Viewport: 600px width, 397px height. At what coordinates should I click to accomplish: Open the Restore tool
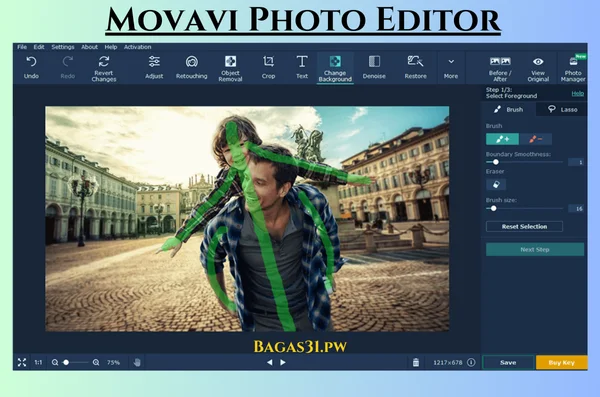pos(416,67)
